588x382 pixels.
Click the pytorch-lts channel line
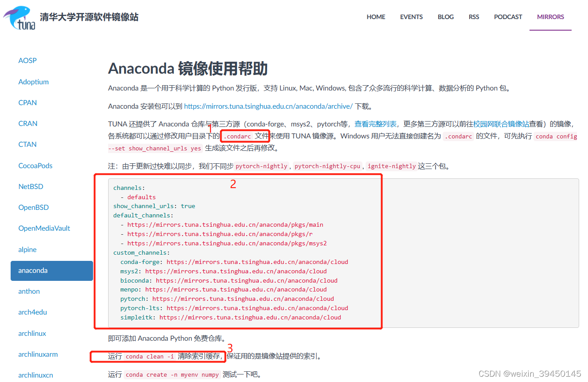pos(234,308)
